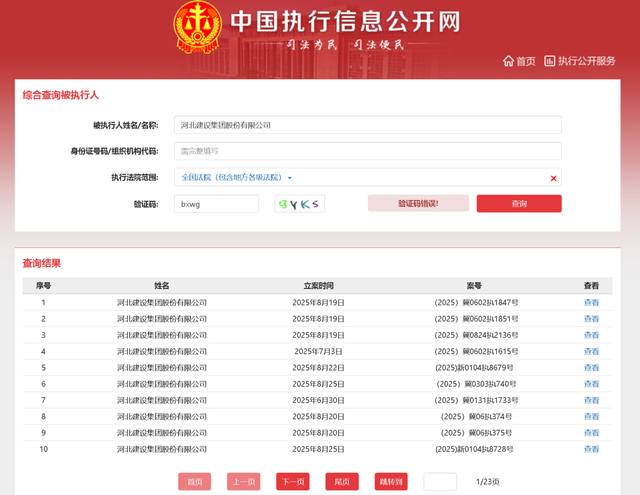Click the 1/23页 page indicator text
This screenshot has width=640, height=495.
(x=487, y=482)
